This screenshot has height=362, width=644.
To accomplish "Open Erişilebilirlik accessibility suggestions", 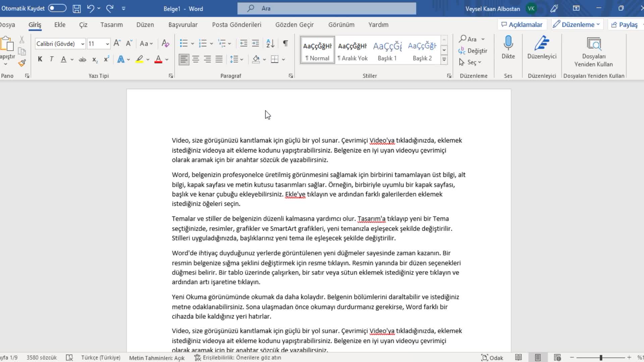I will [x=238, y=358].
